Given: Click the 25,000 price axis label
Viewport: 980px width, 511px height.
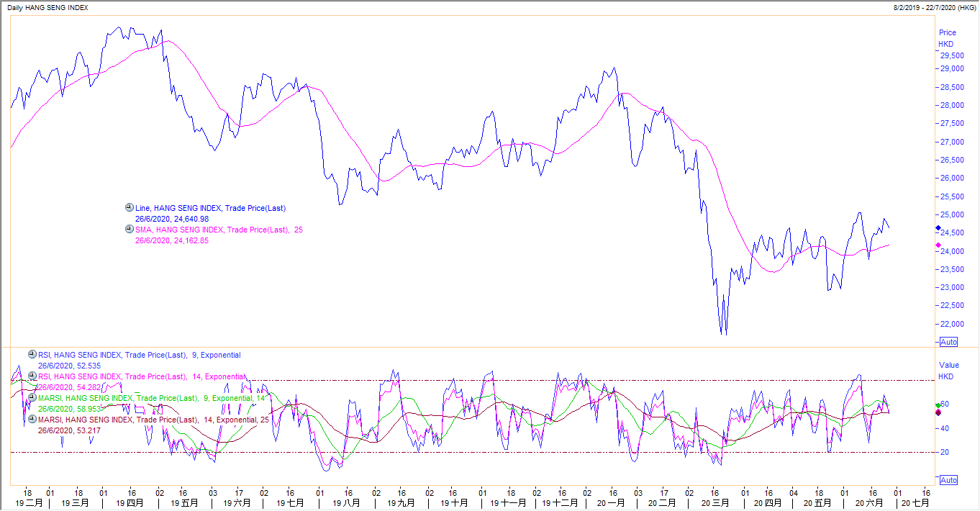Looking at the screenshot, I should (x=950, y=214).
